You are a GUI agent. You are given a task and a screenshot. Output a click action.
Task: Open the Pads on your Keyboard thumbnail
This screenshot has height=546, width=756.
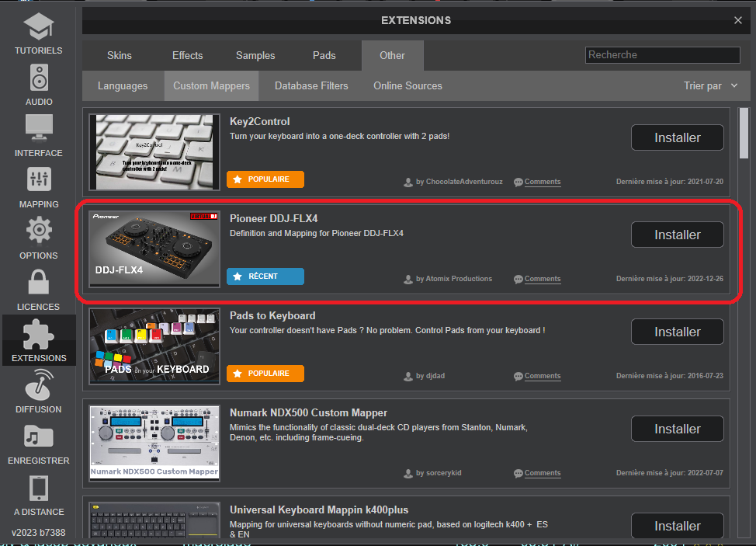(x=154, y=346)
